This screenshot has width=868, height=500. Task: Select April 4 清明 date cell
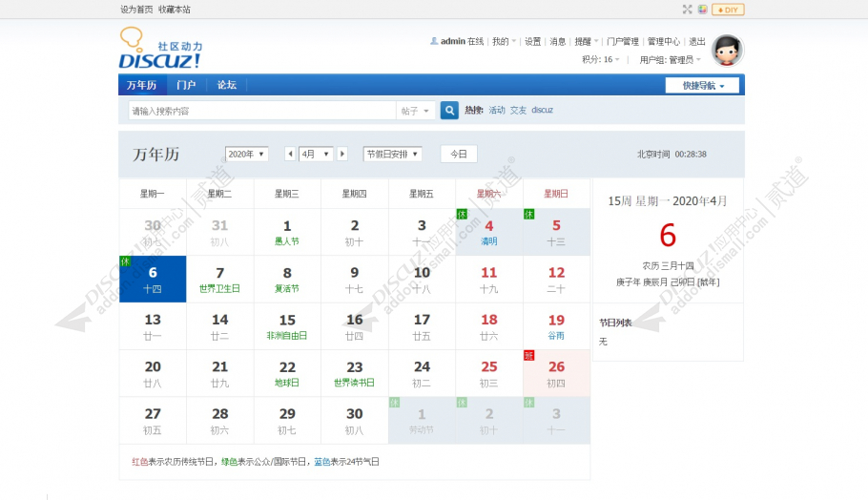(488, 232)
